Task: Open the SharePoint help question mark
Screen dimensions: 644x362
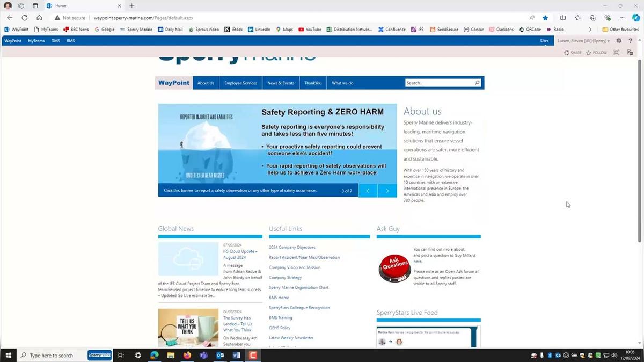Action: [631, 41]
